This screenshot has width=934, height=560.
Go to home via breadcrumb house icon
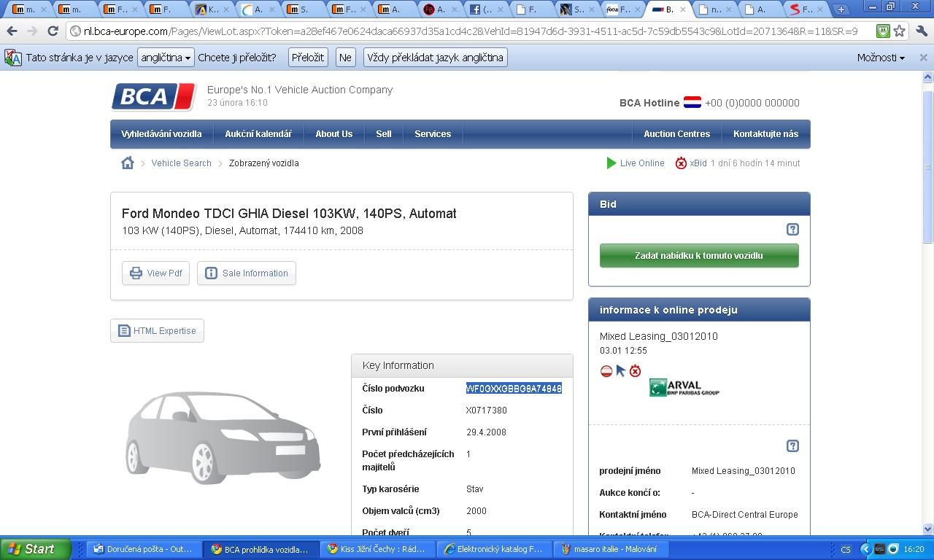[x=128, y=163]
